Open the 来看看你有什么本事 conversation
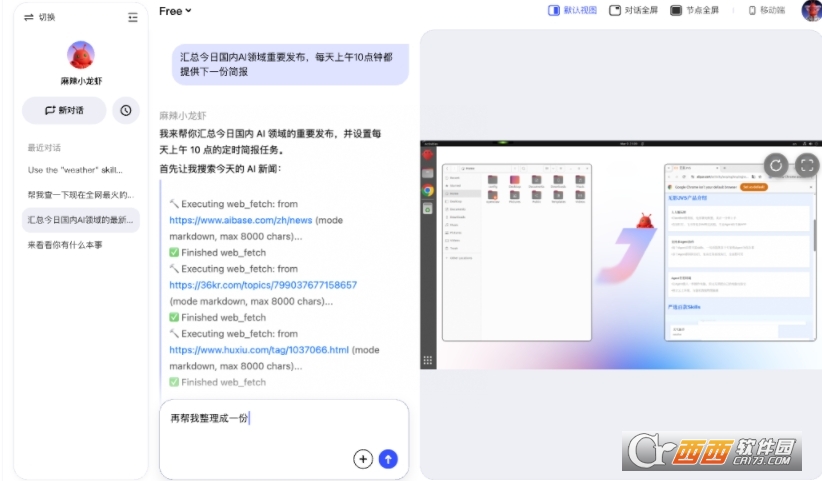The image size is (822, 481). tap(81, 245)
